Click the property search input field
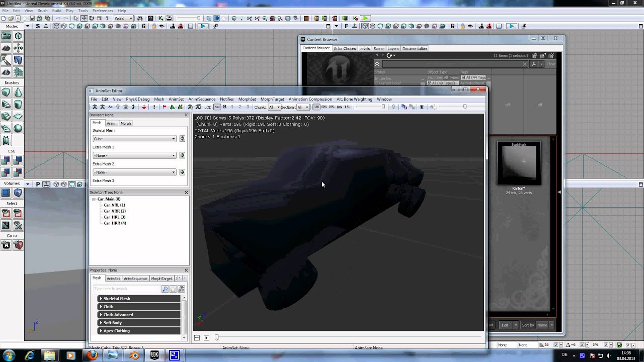The width and height of the screenshot is (644, 362). (x=127, y=289)
